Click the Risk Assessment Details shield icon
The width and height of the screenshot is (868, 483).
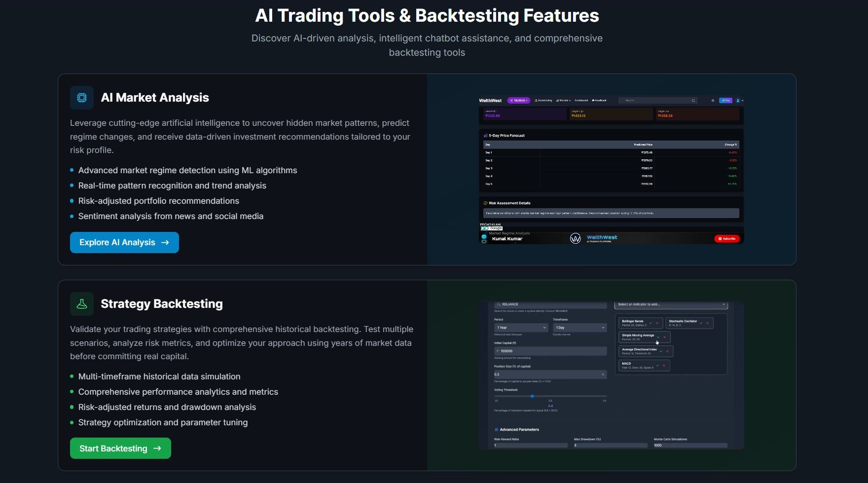485,203
